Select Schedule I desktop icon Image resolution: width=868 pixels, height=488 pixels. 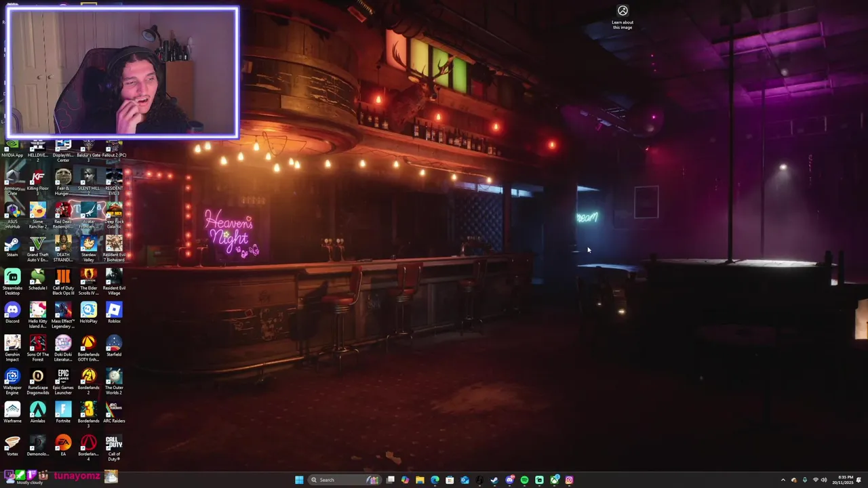click(37, 280)
